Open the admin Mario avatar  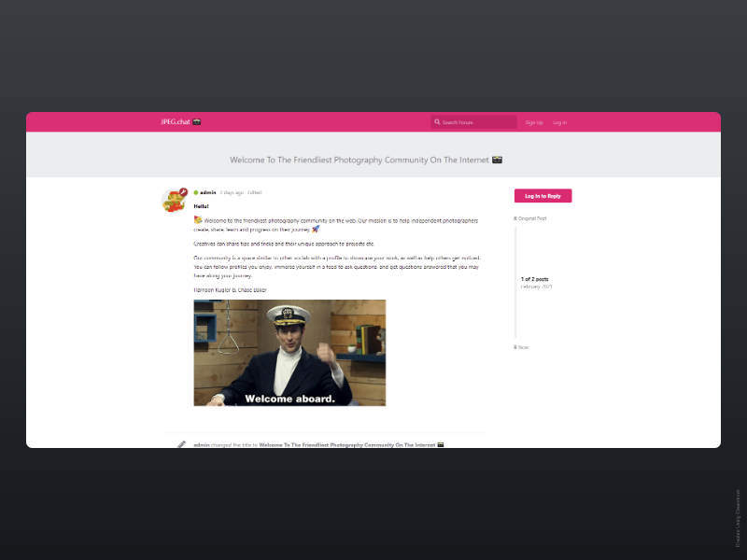[x=174, y=201]
